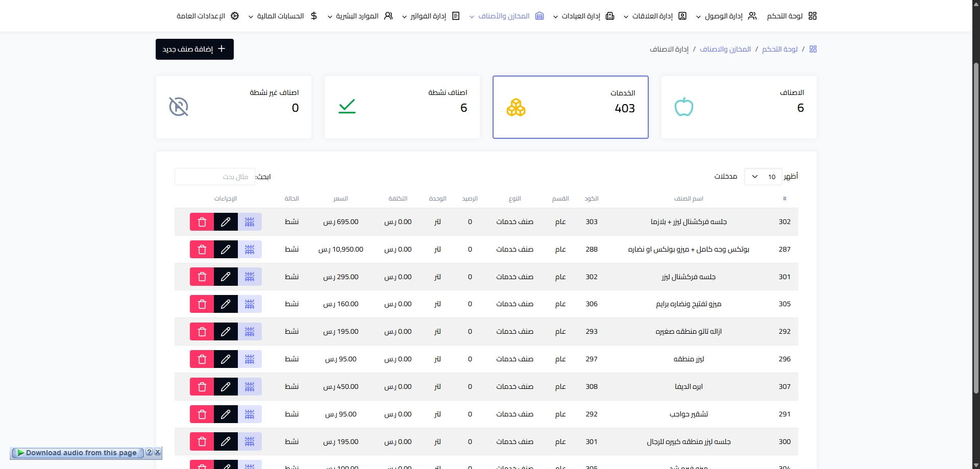
Task: Click the red delete icon for item 287
Action: click(202, 250)
